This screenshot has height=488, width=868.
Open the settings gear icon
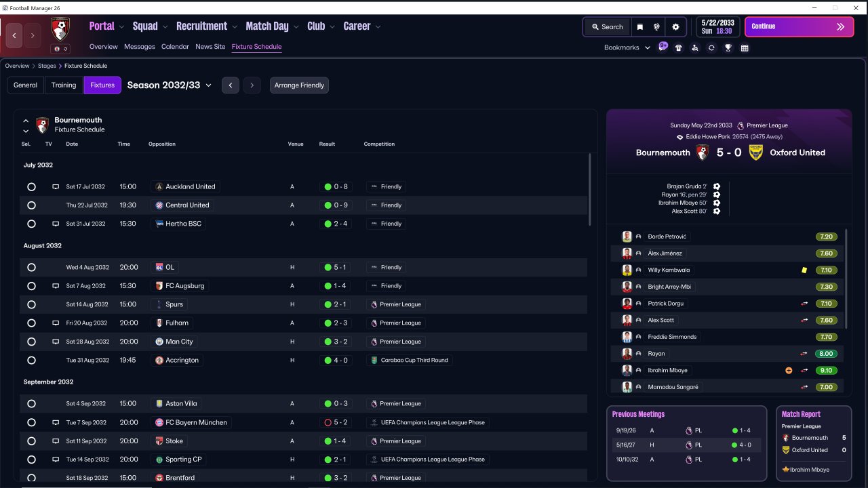pos(675,27)
